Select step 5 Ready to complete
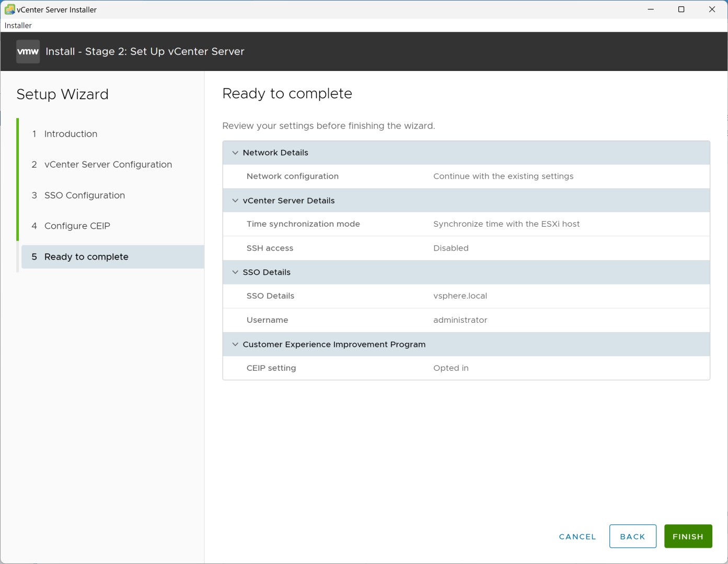 coord(112,256)
